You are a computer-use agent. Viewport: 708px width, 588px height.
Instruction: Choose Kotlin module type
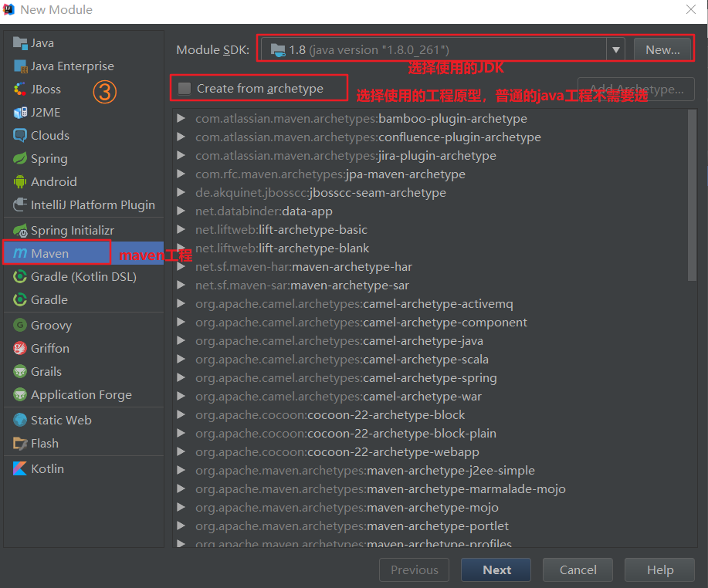coord(83,468)
